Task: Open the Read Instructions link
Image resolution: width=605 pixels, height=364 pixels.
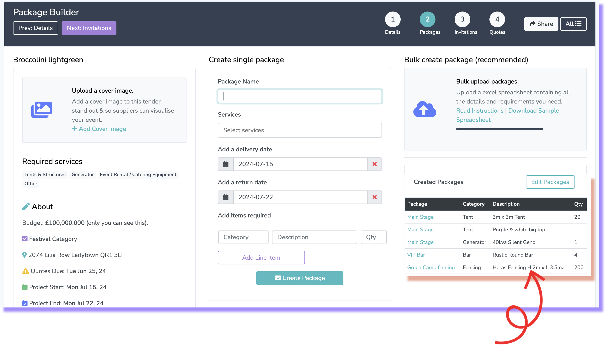Action: (480, 111)
